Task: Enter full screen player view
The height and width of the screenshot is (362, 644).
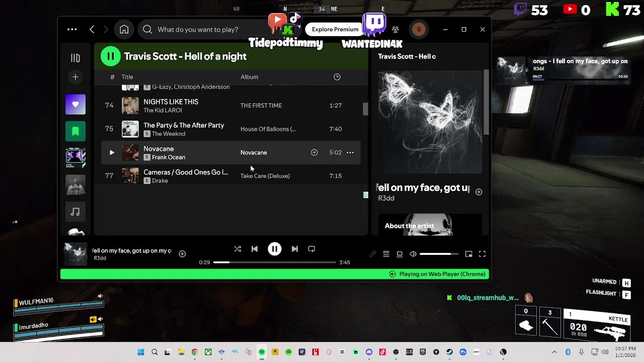Action: click(482, 254)
